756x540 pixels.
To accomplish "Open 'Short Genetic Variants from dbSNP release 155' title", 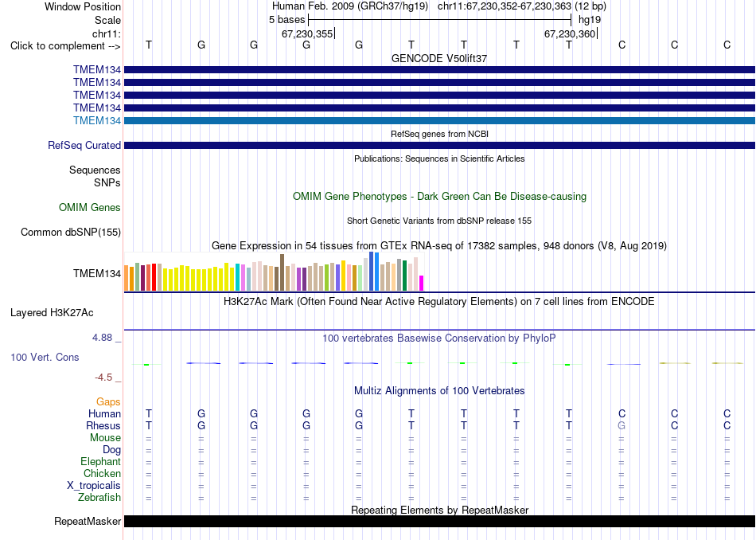I will (x=439, y=221).
